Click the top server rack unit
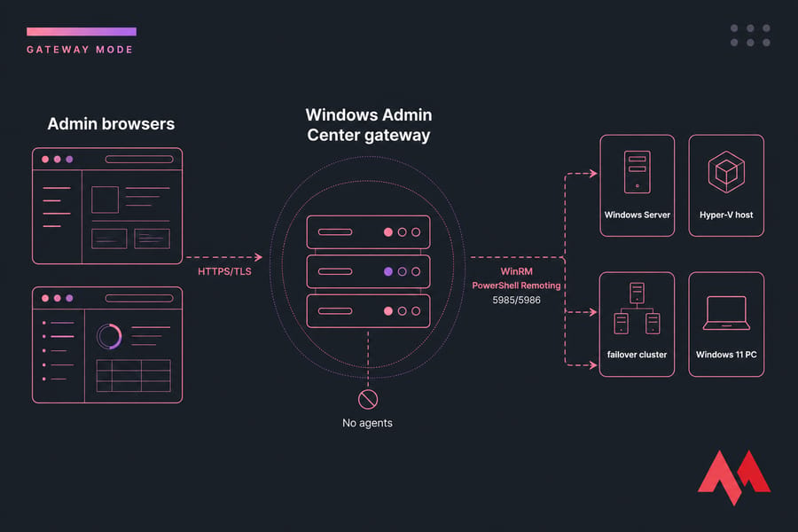The height and width of the screenshot is (532, 798). (x=369, y=232)
